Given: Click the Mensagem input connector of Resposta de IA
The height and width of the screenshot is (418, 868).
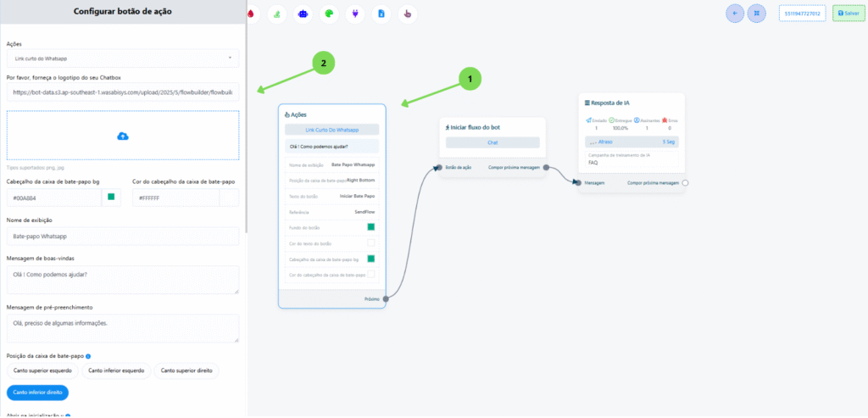Looking at the screenshot, I should point(578,182).
